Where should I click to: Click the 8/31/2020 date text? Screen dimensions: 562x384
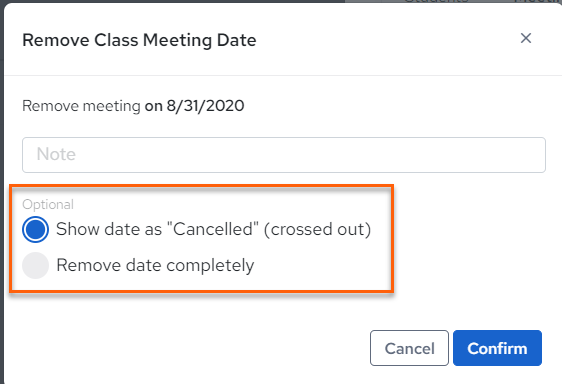[x=205, y=106]
